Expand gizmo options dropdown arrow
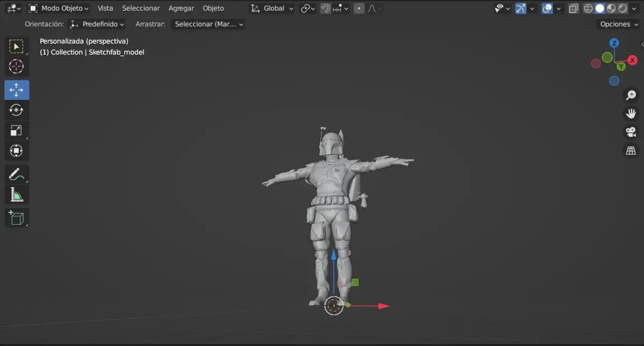The height and width of the screenshot is (346, 644). 532,9
